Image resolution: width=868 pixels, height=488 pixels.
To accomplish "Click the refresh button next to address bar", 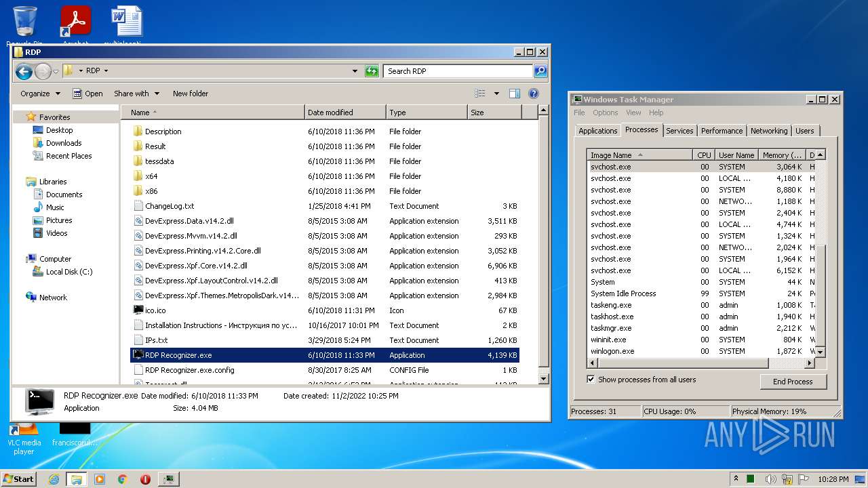I will coord(372,70).
